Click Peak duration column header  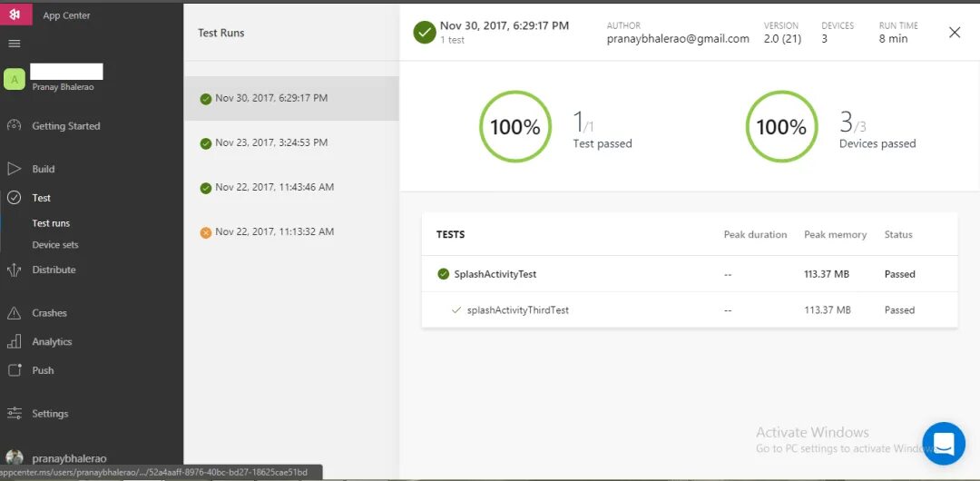pos(755,234)
